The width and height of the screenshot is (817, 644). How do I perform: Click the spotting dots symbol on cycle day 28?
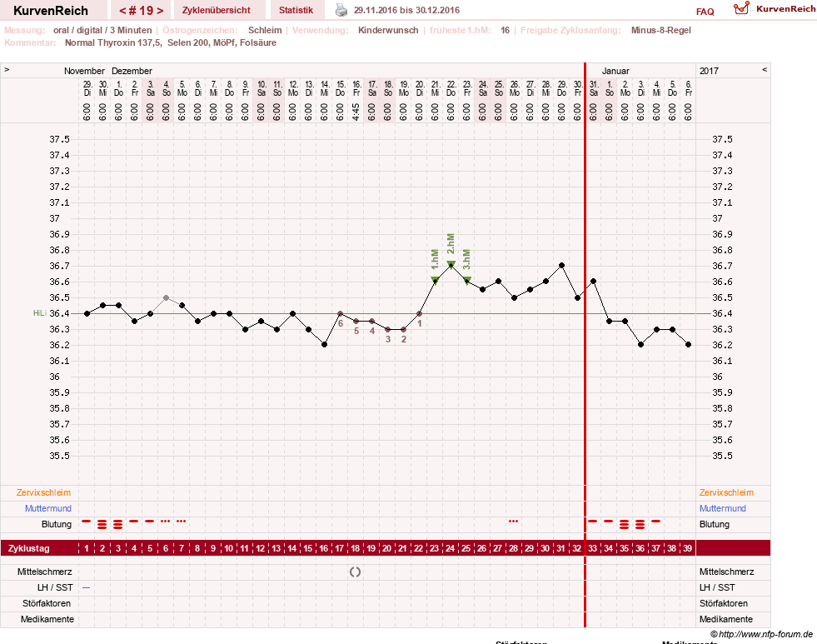(513, 521)
